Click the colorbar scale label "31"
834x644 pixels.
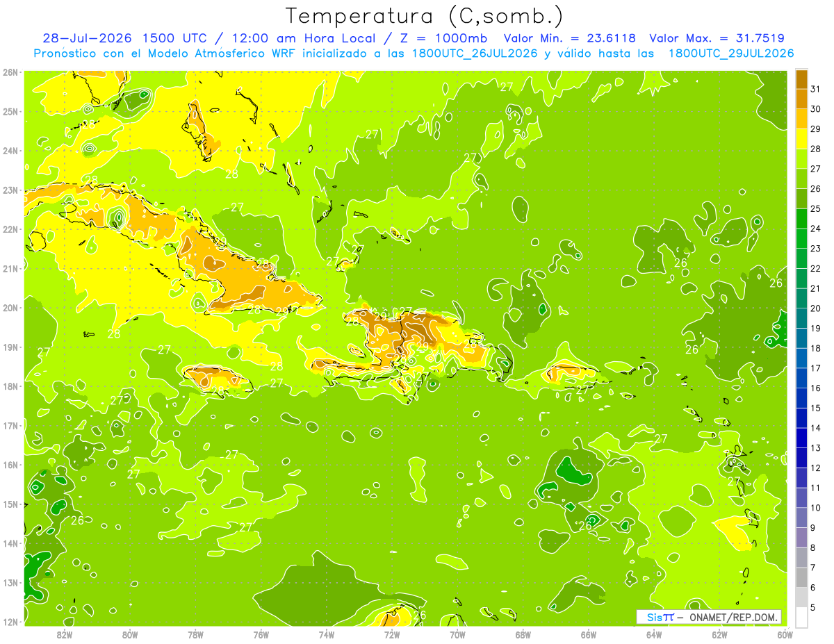pos(816,89)
